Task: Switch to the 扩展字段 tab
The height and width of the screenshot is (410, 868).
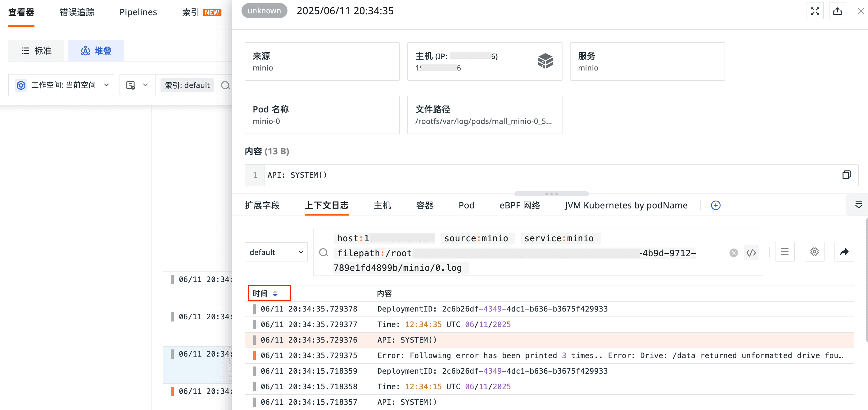Action: point(262,205)
